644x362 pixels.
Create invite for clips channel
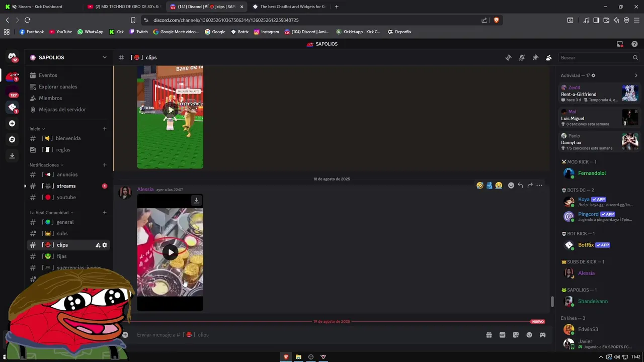tap(98, 245)
